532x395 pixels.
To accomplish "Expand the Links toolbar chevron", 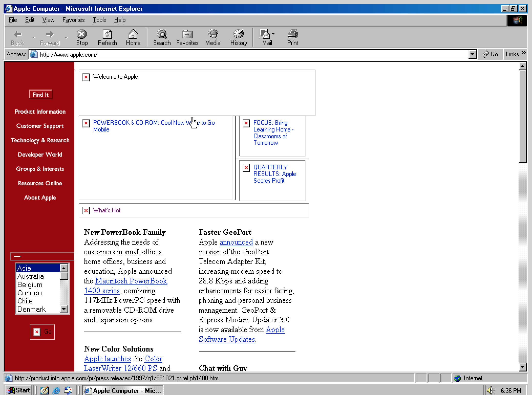I will (524, 53).
